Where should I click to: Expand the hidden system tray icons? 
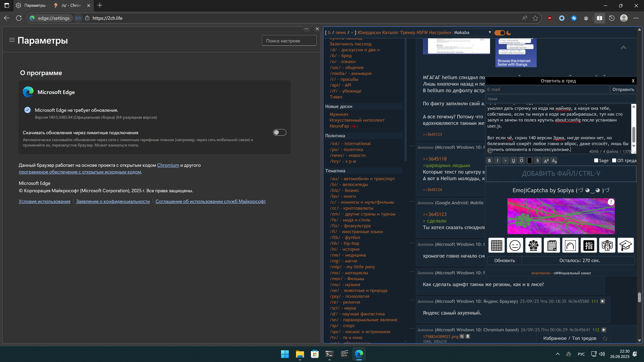coord(557,354)
